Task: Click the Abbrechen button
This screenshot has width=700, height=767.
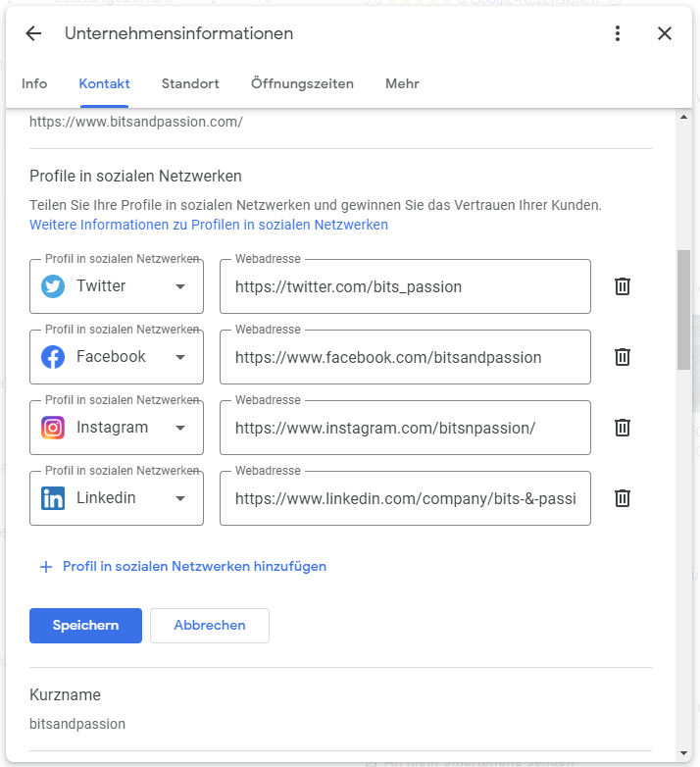Action: click(x=210, y=626)
